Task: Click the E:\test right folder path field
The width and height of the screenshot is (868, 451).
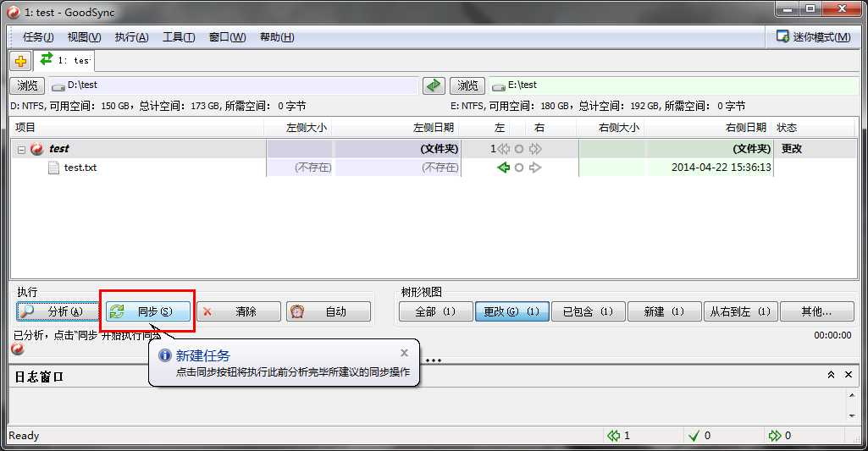Action: pyautogui.click(x=673, y=85)
